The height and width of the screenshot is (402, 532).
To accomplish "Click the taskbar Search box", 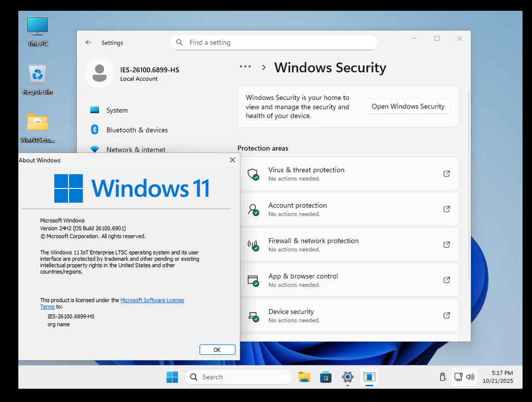I will click(238, 377).
